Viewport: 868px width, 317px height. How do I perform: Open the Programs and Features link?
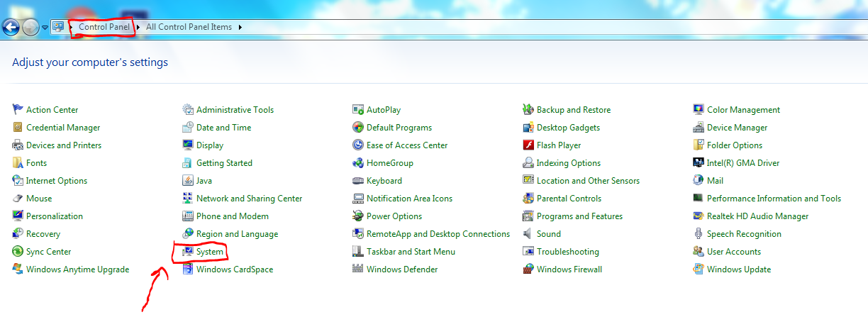(x=579, y=216)
